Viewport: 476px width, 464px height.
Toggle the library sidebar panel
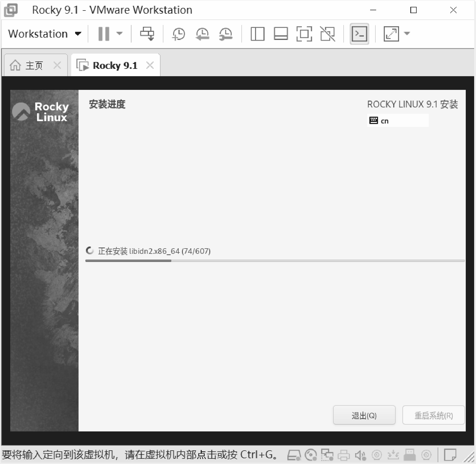257,34
